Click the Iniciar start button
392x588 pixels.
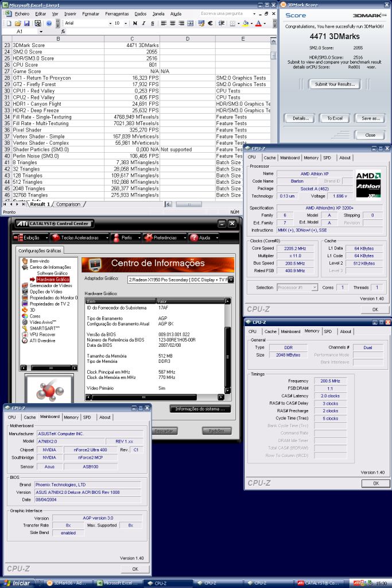[x=17, y=583]
